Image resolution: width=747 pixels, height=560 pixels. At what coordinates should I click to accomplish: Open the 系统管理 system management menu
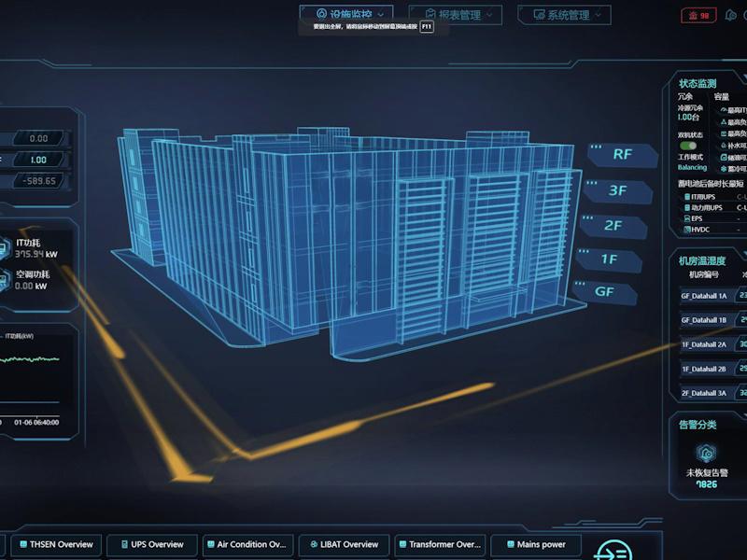click(x=564, y=15)
